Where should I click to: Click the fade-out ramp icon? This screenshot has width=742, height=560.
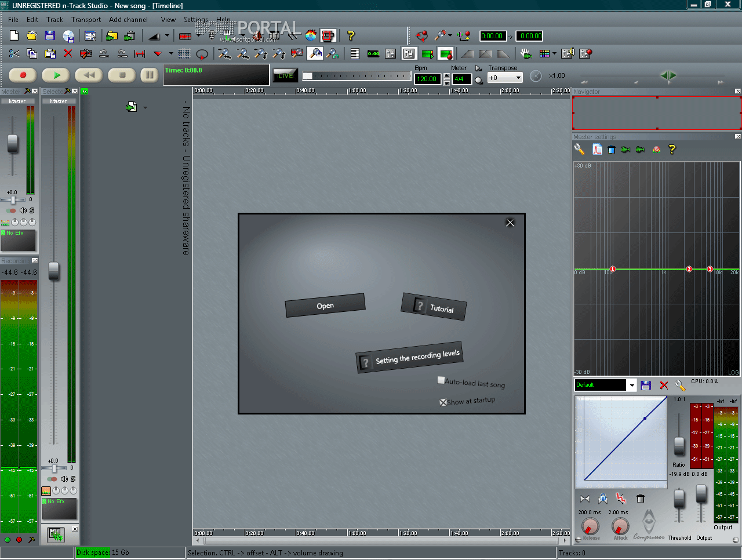(504, 54)
